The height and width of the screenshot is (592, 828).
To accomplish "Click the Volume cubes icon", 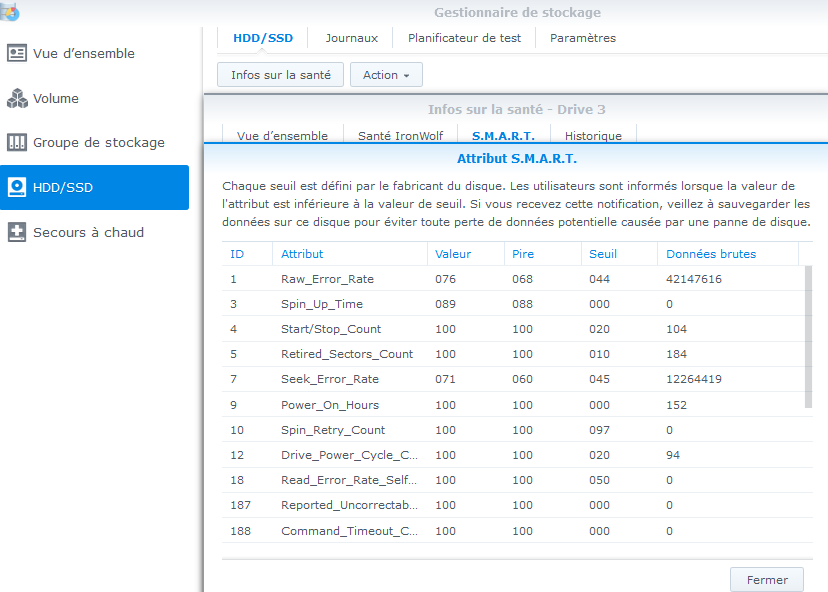I will tap(16, 98).
